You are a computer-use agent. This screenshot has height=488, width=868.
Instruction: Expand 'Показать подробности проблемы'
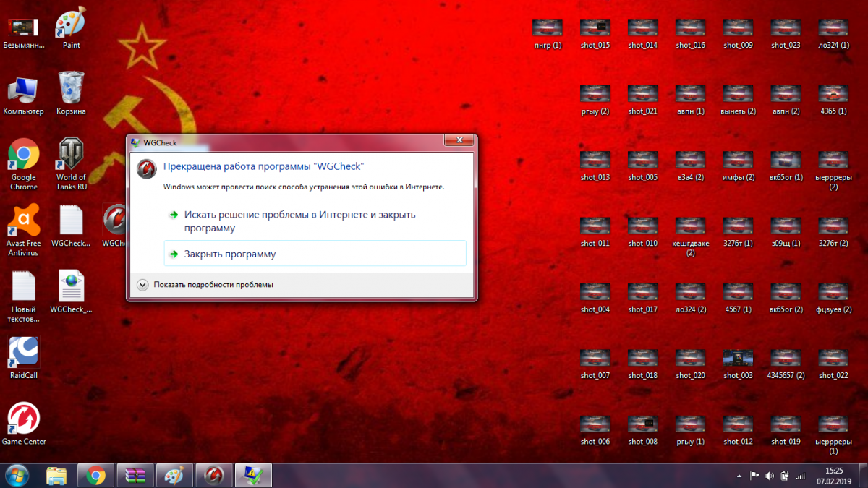[x=205, y=285]
